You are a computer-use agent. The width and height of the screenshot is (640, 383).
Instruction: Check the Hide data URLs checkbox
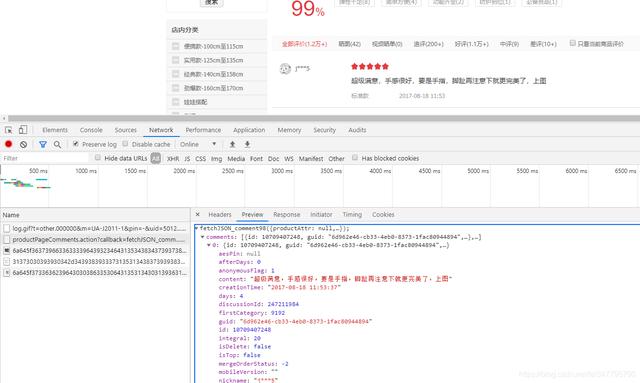point(98,158)
